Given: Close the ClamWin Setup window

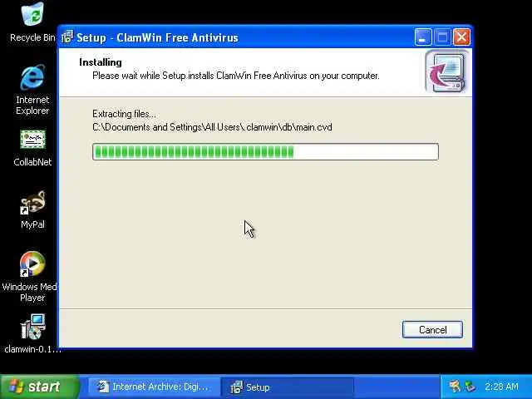Looking at the screenshot, I should tap(461, 37).
